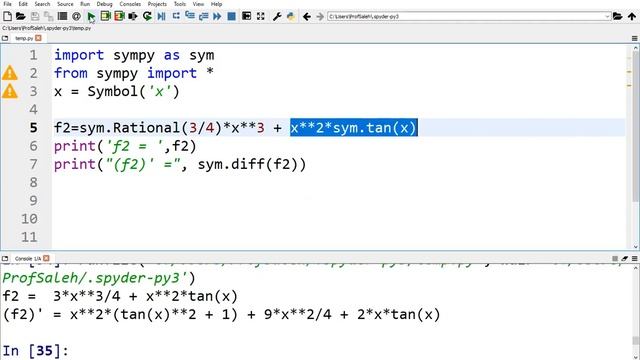Click the warning icon on line 3
This screenshot has height=360, width=640.
pyautogui.click(x=10, y=91)
